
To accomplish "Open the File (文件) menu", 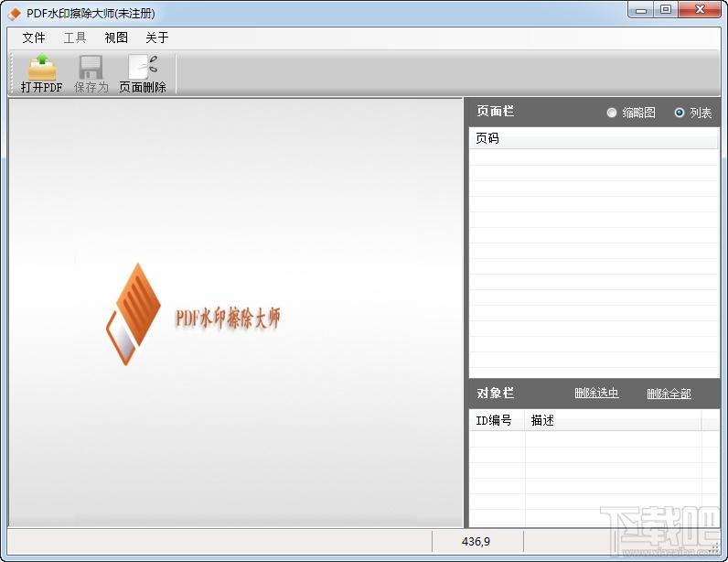I will (34, 38).
